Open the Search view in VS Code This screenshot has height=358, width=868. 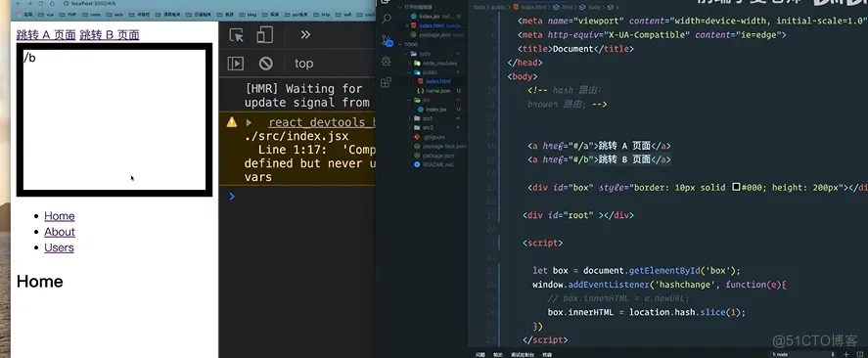(x=386, y=20)
